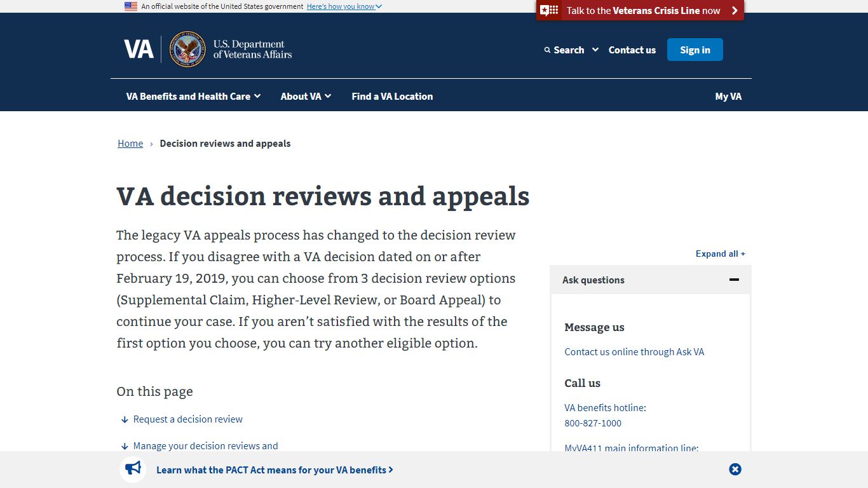The height and width of the screenshot is (488, 868).
Task: Click the search magnifier icon
Action: pos(547,50)
